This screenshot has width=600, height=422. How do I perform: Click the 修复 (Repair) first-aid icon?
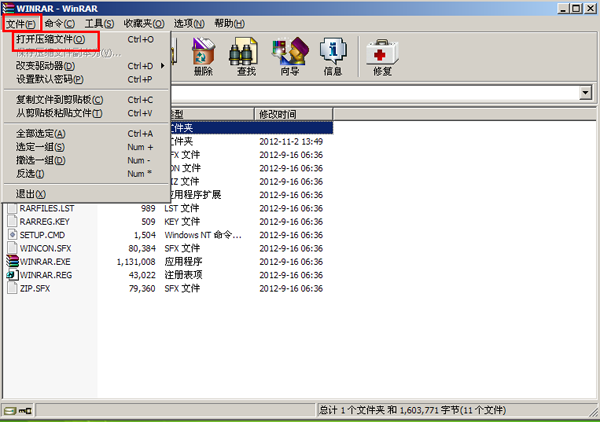(382, 56)
